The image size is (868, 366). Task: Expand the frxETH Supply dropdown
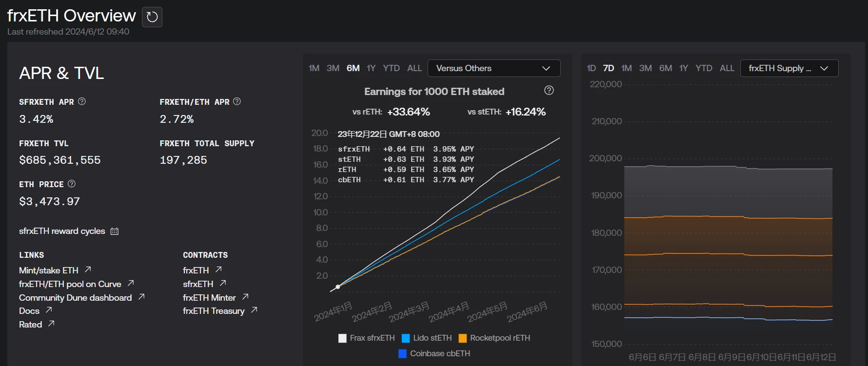pos(789,68)
